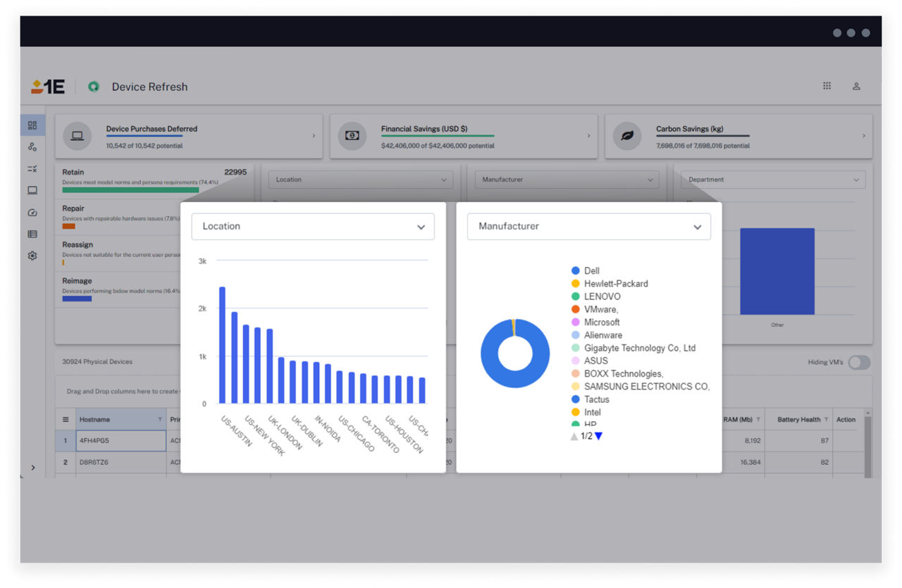Expand the Financial Savings card chevron

589,136
